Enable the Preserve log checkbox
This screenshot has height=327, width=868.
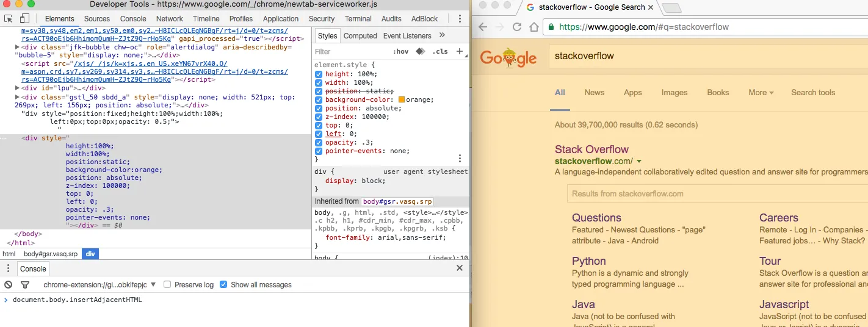click(167, 284)
